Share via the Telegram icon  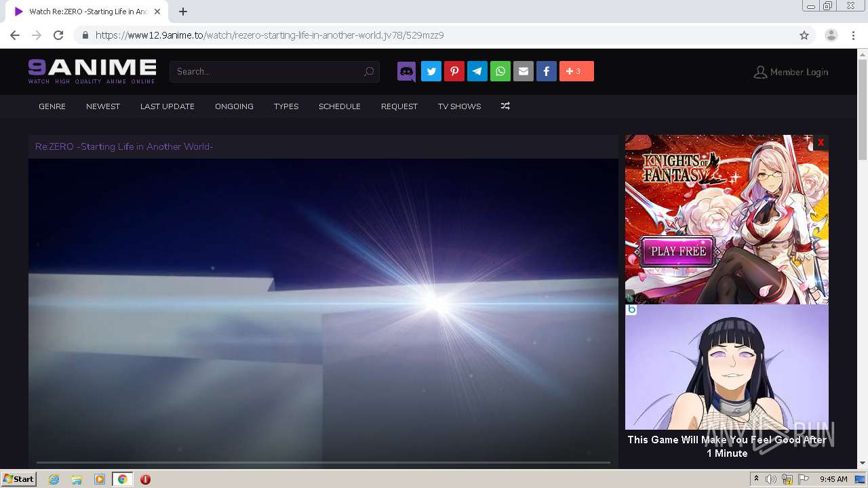(477, 71)
